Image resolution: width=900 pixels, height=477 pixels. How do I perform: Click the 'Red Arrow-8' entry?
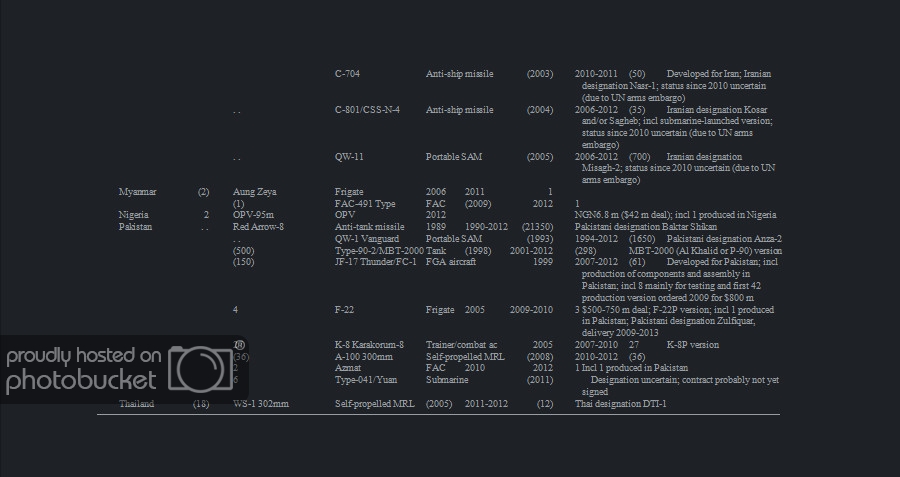[258, 227]
